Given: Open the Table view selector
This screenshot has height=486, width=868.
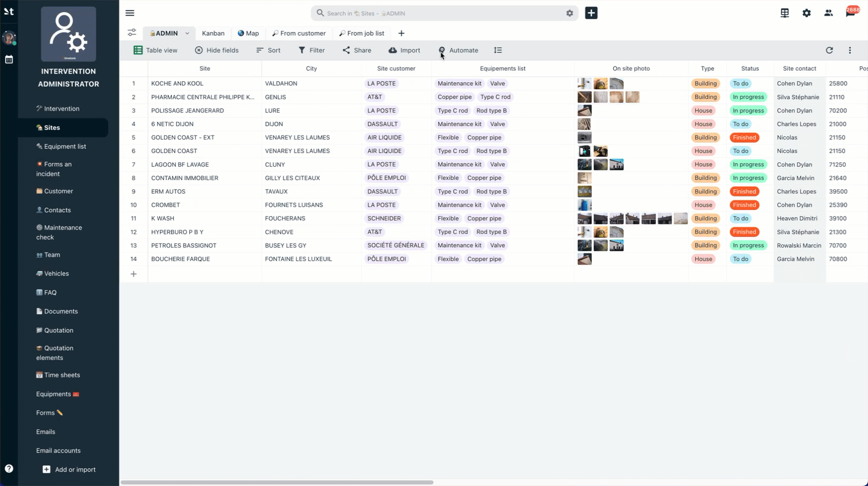Looking at the screenshot, I should tap(155, 50).
